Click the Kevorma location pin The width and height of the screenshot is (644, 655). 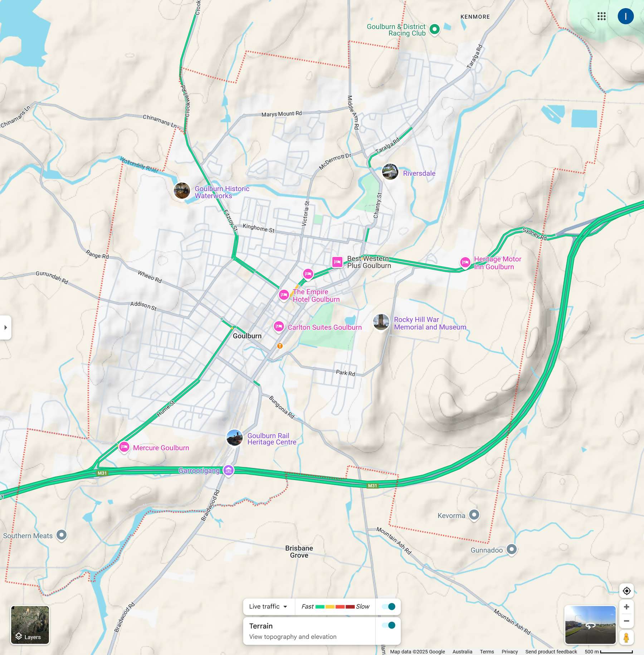[x=474, y=515]
